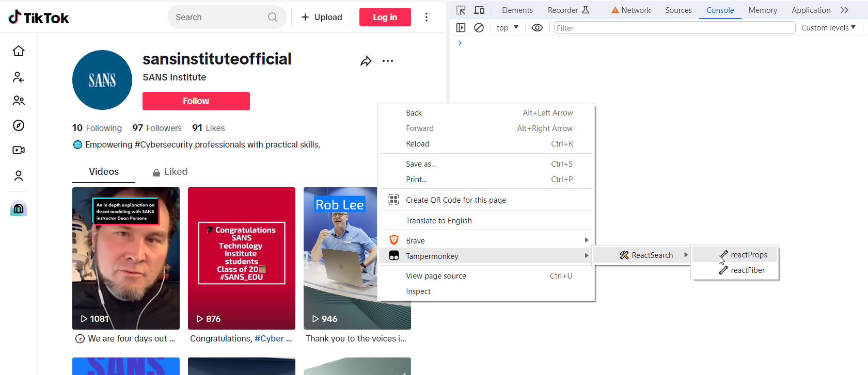Choose Print... in the context menu

[x=486, y=180]
